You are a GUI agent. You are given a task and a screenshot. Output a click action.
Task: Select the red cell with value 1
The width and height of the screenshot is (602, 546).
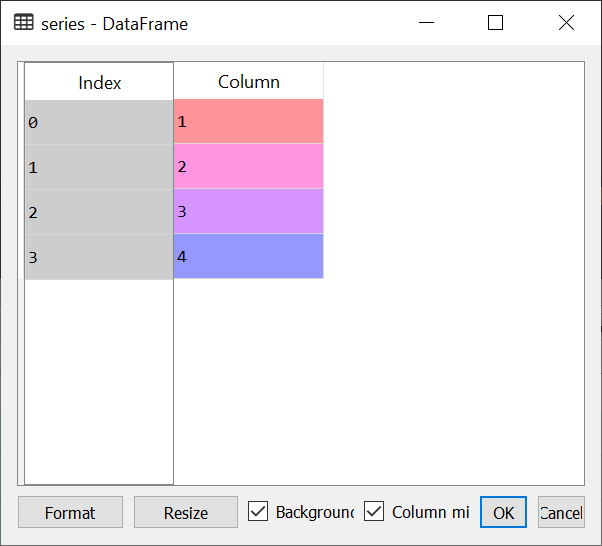pyautogui.click(x=248, y=121)
